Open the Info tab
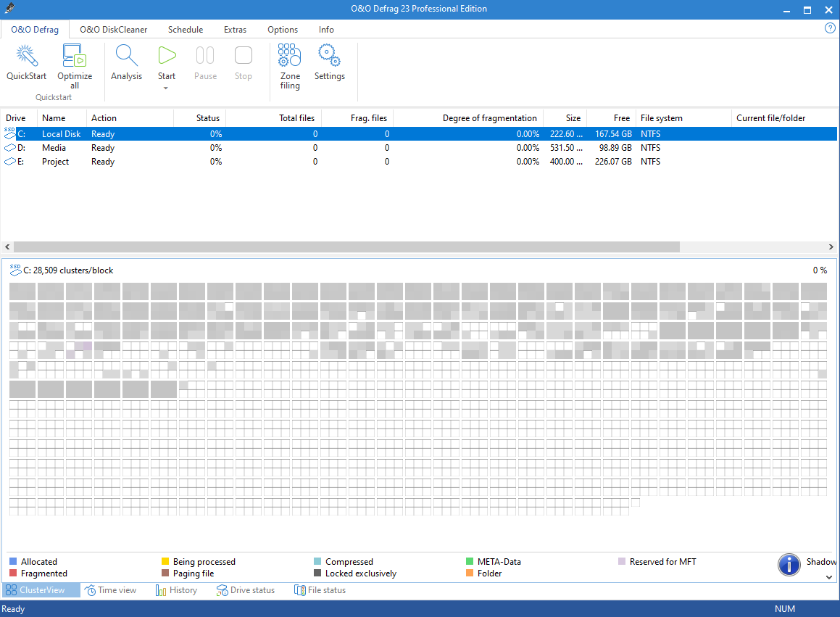This screenshot has height=617, width=840. tap(326, 30)
